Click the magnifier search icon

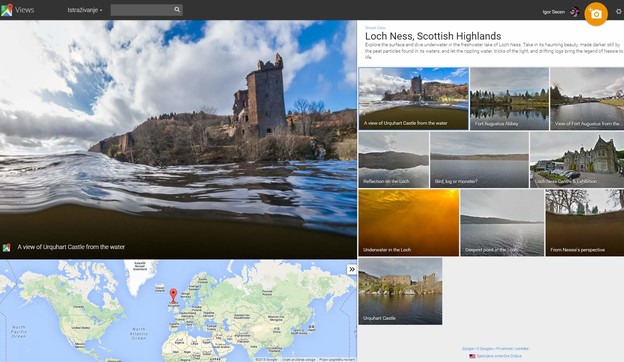tap(177, 10)
